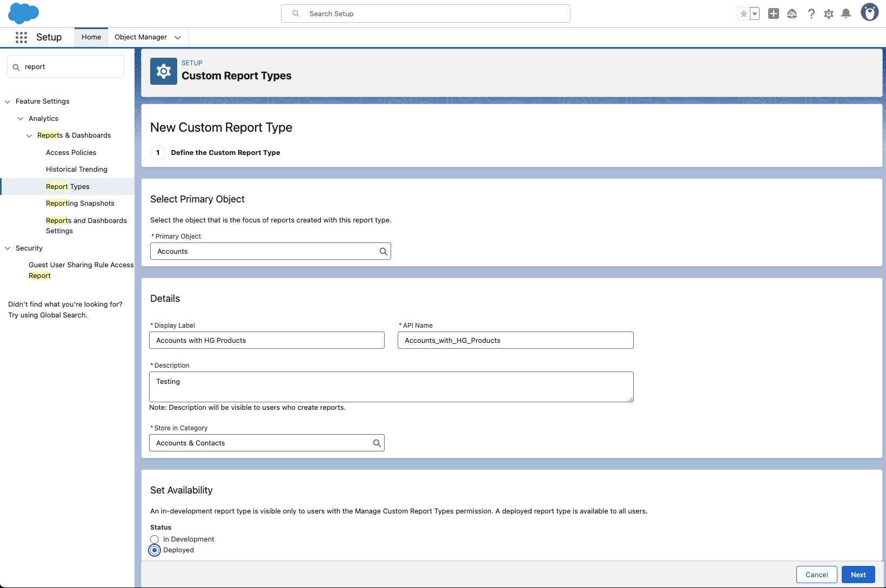Open Historical Trending in sidebar

tap(77, 170)
